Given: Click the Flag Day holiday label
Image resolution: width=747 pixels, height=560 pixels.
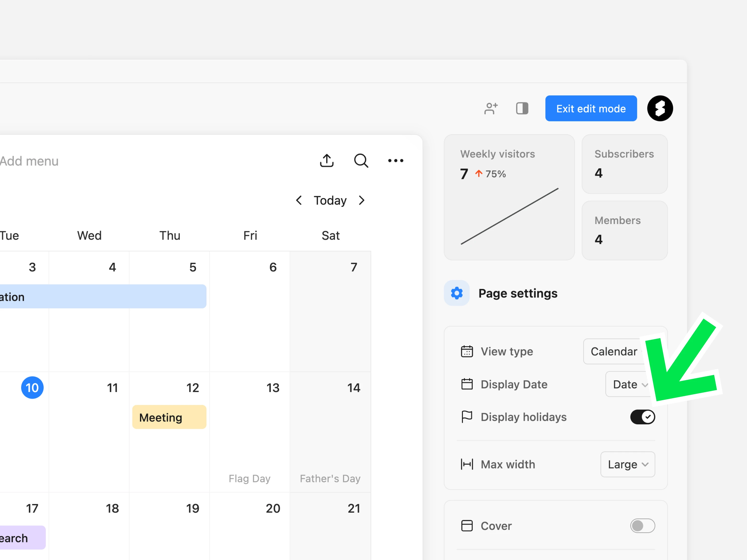Looking at the screenshot, I should [x=249, y=478].
